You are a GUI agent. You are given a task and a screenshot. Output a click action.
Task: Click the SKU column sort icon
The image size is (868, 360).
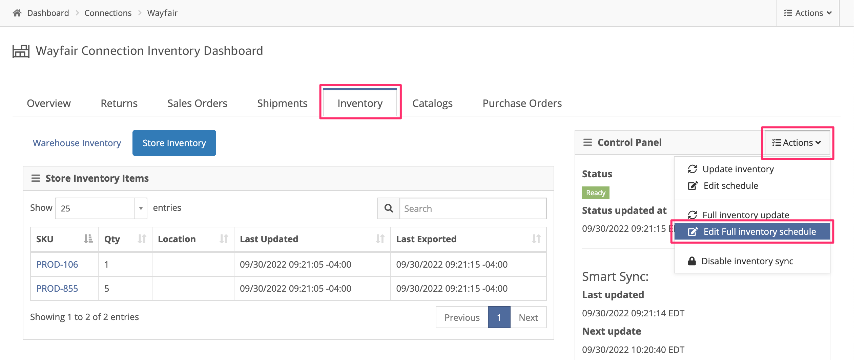coord(88,239)
